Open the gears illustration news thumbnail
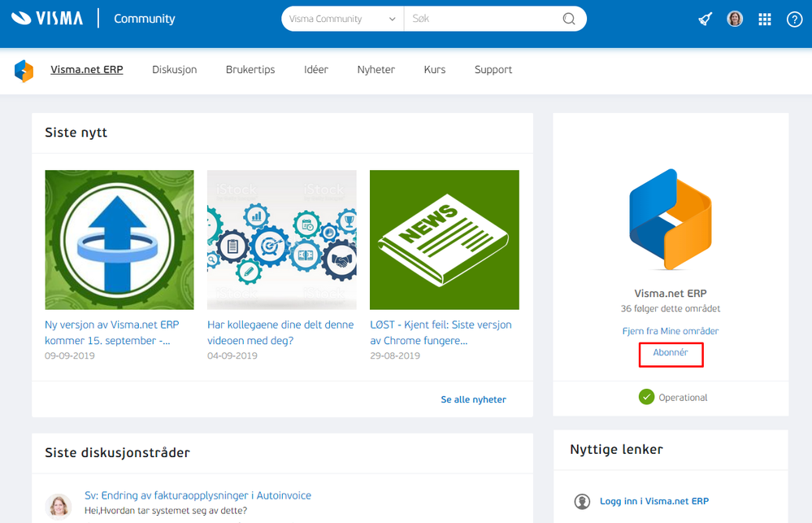812x523 pixels. click(x=282, y=239)
